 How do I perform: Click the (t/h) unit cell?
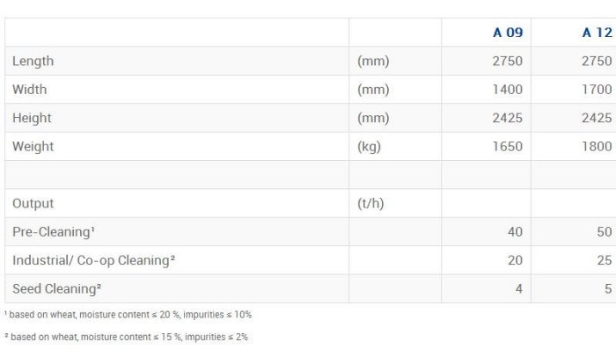coord(371,204)
